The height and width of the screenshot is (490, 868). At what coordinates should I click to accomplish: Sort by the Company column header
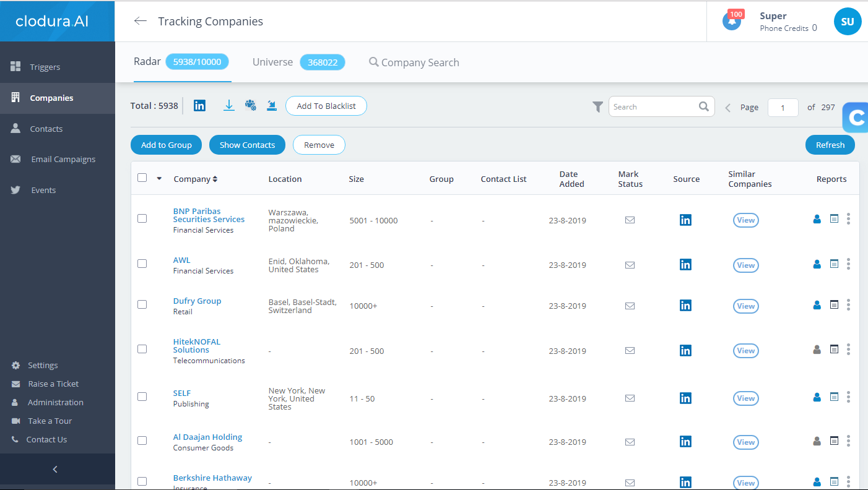(195, 179)
